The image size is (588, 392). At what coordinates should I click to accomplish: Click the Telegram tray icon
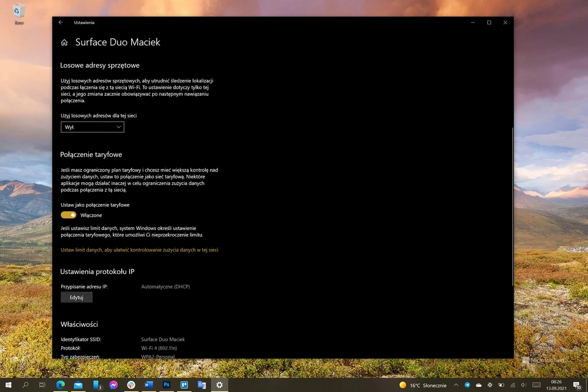tap(467, 385)
